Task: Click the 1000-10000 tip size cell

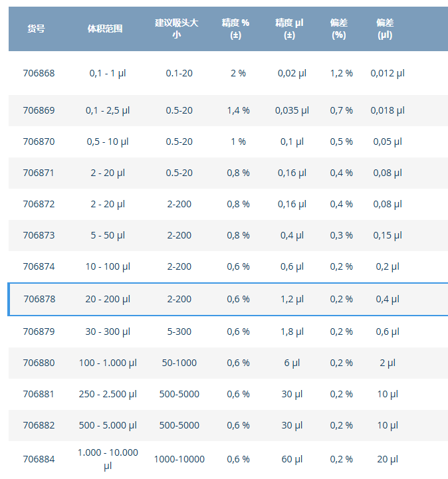Action: coord(179,459)
